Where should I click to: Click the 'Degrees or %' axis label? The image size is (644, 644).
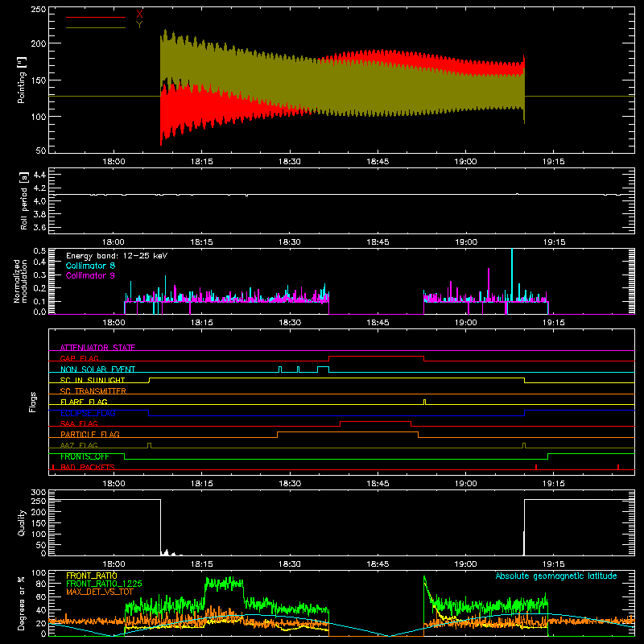22,603
